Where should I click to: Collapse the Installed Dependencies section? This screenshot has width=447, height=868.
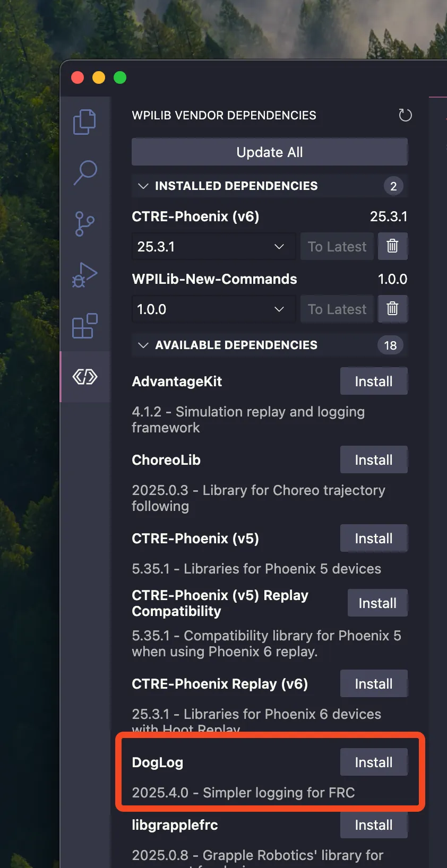(143, 186)
